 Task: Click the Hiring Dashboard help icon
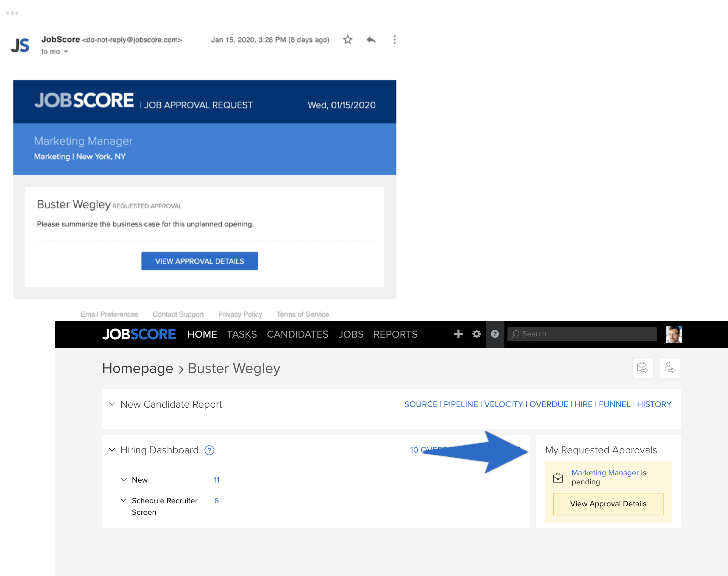click(209, 450)
